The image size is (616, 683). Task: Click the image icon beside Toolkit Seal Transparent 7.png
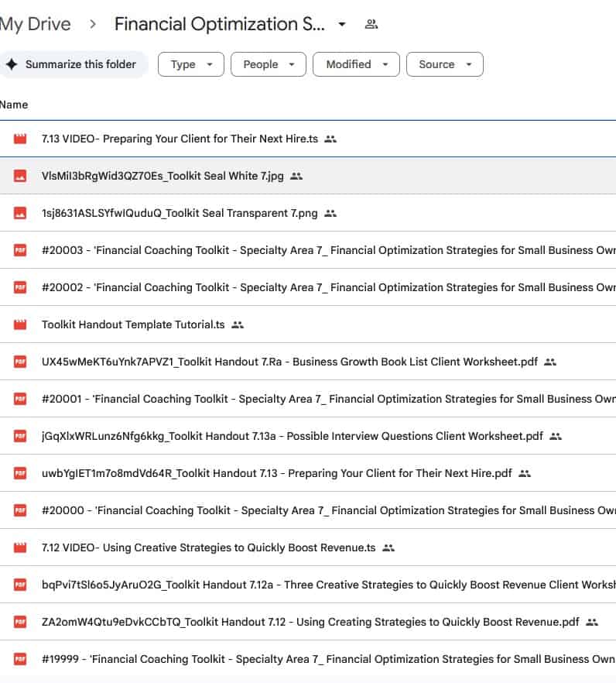(20, 214)
